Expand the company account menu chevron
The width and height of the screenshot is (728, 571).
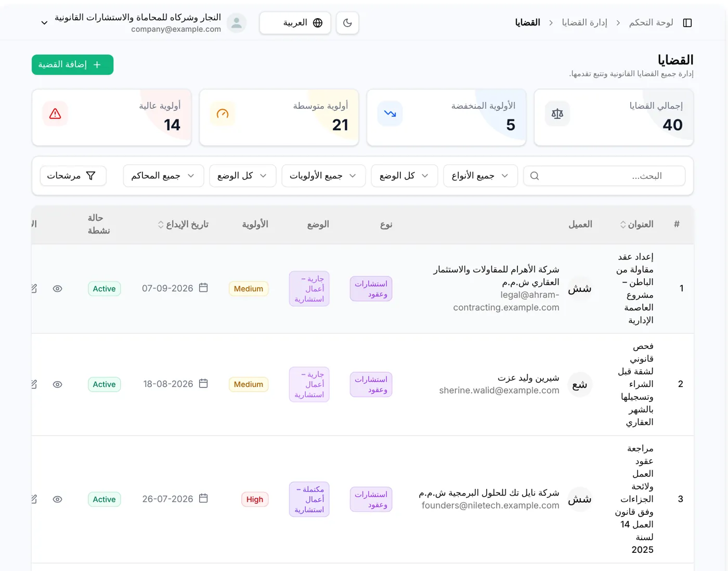coord(44,23)
